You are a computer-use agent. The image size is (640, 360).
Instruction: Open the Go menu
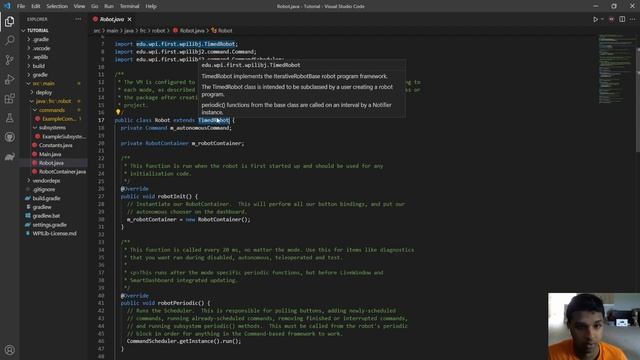click(94, 6)
